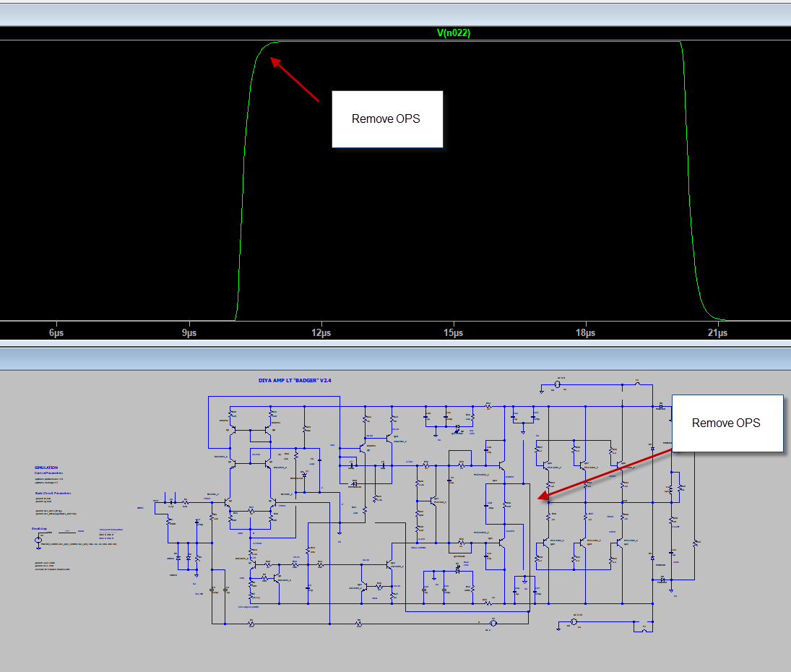Select the SIMULATION heading in the schematic

click(46, 468)
